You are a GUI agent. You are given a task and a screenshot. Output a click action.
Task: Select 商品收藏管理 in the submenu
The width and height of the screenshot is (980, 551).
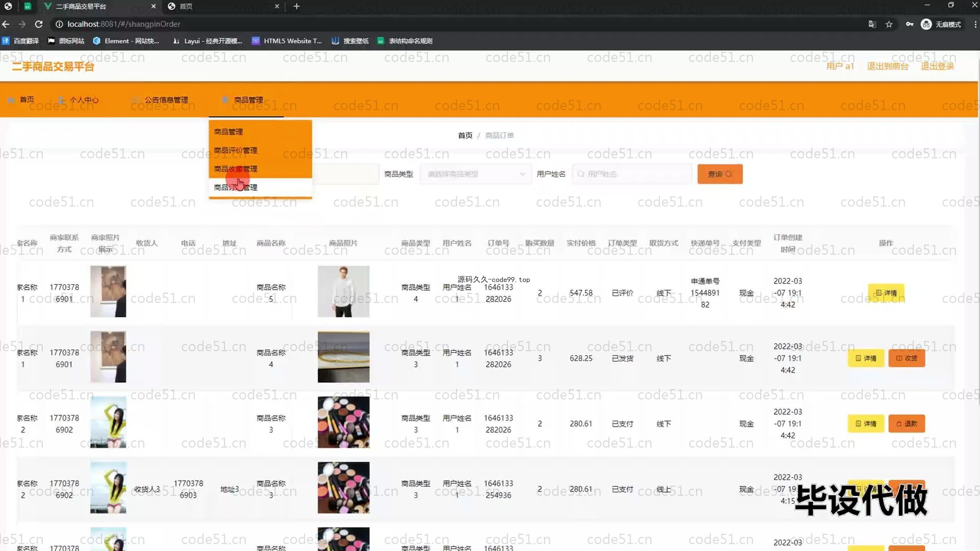(x=260, y=169)
